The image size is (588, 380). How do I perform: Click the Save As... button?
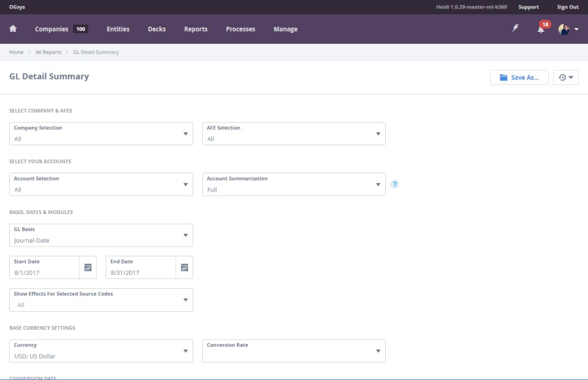coord(519,78)
